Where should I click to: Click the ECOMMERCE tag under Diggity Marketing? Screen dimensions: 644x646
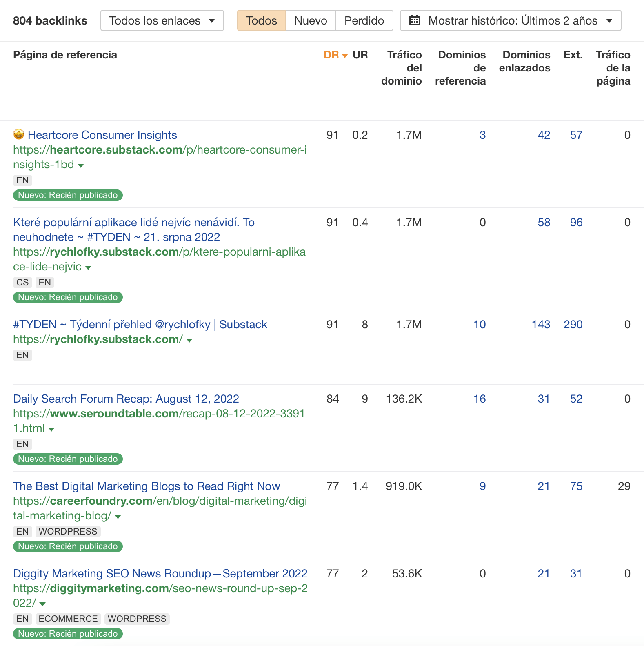pos(68,619)
